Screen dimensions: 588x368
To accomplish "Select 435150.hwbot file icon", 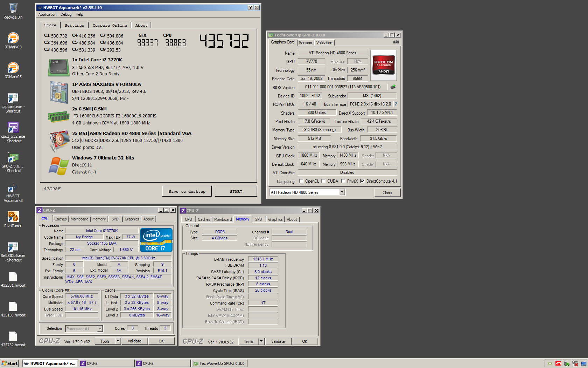I will click(x=13, y=309).
